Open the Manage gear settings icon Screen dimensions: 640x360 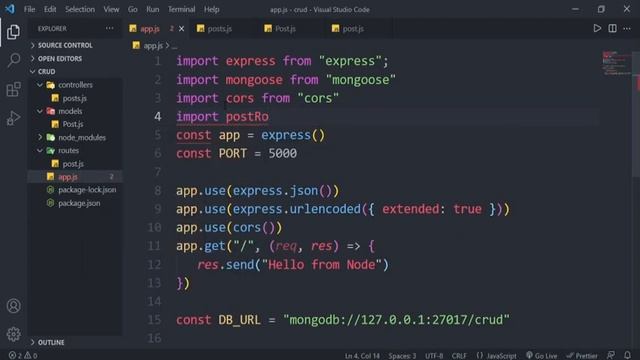point(13,334)
